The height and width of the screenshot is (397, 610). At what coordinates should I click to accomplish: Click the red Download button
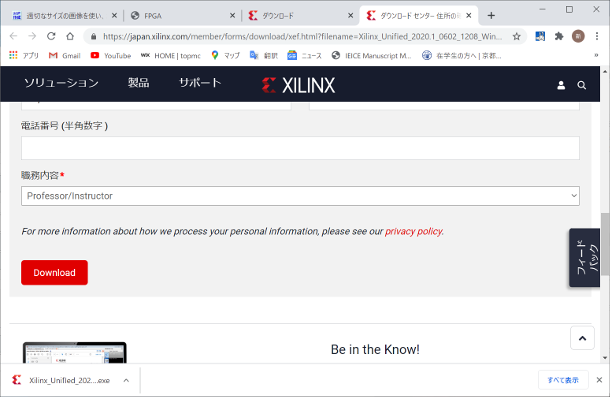pyautogui.click(x=54, y=272)
